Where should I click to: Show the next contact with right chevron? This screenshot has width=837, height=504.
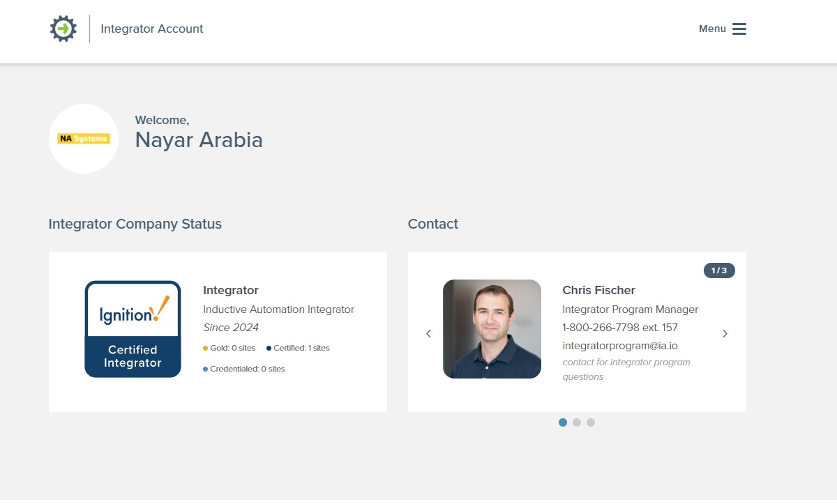(725, 334)
